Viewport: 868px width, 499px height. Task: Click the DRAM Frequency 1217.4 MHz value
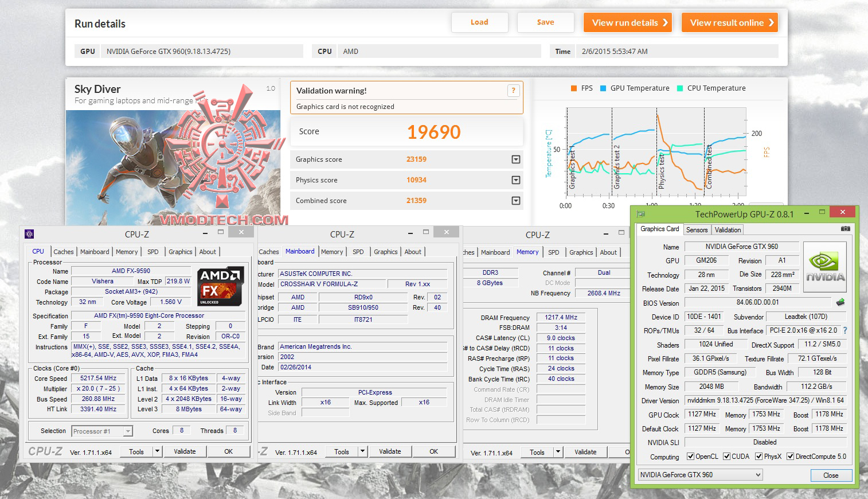(561, 317)
